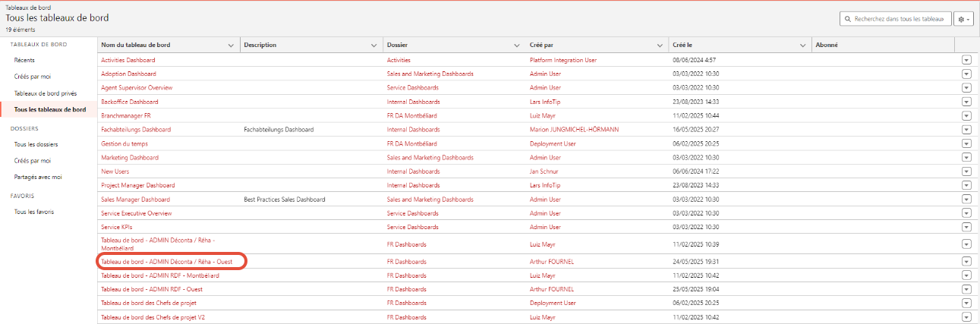The height and width of the screenshot is (324, 980).
Task: Select 'Partagés avec moi' in sidebar
Action: [38, 178]
